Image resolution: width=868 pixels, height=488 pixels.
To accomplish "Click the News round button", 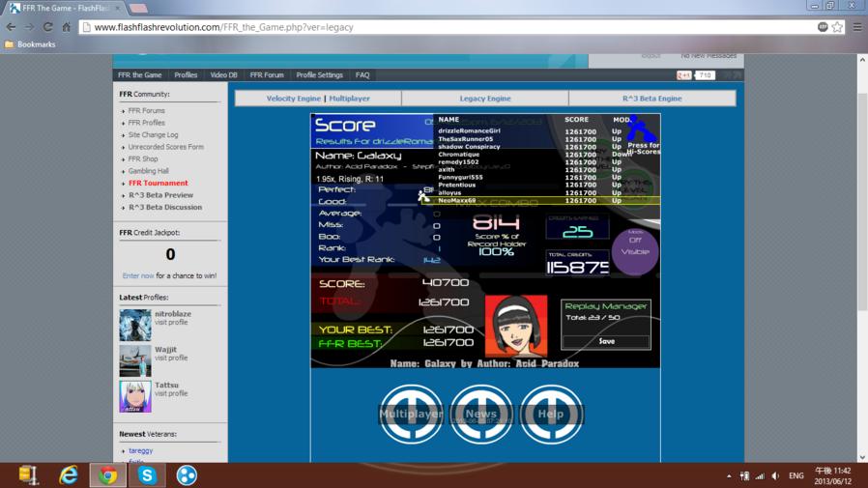I will point(481,414).
